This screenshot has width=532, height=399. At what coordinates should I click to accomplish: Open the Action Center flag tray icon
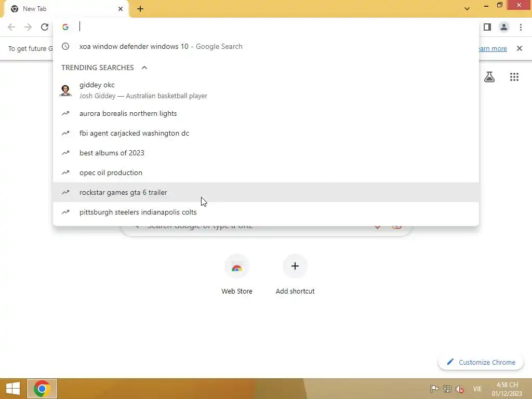click(x=434, y=389)
